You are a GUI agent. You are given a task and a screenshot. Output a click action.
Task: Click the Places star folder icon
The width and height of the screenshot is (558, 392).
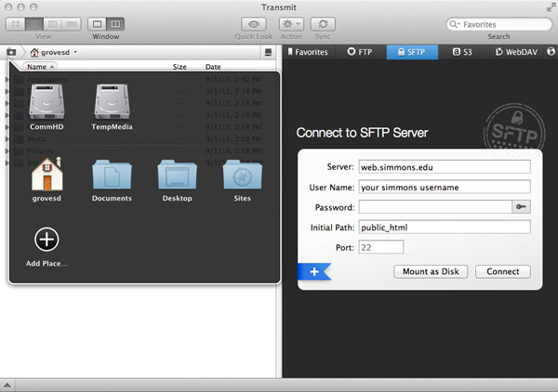tap(11, 52)
